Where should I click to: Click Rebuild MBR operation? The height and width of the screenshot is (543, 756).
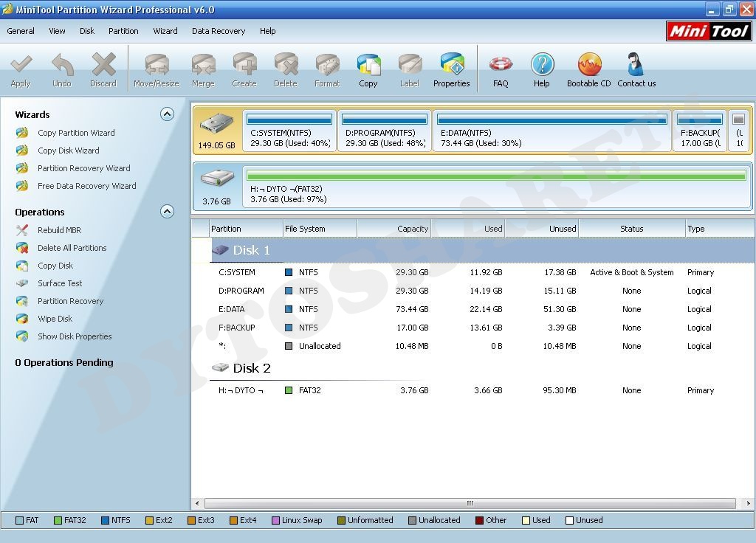59,230
